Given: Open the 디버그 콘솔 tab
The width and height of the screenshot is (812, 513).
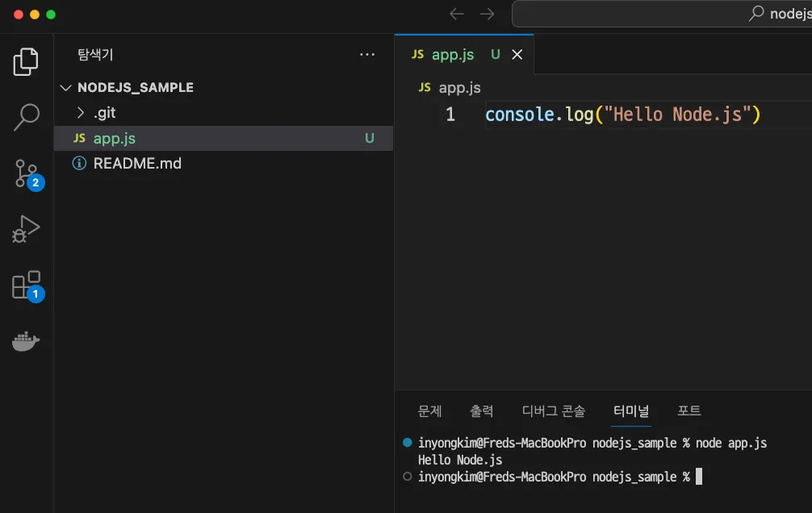Looking at the screenshot, I should 553,411.
